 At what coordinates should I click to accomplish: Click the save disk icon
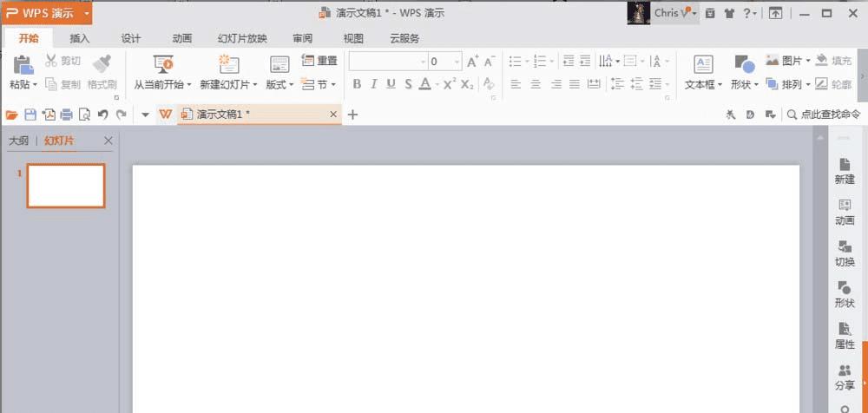tap(30, 115)
